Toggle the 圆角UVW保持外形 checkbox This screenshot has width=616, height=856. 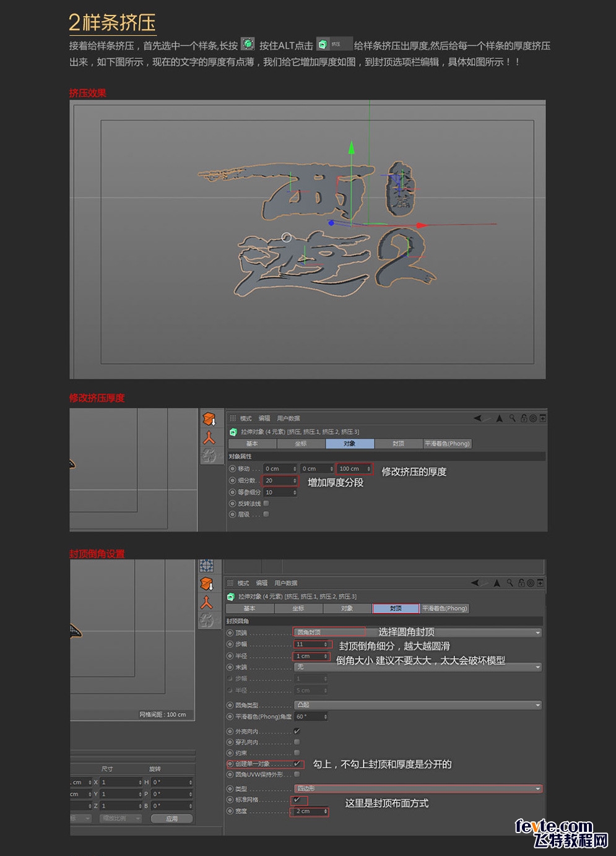click(x=297, y=774)
